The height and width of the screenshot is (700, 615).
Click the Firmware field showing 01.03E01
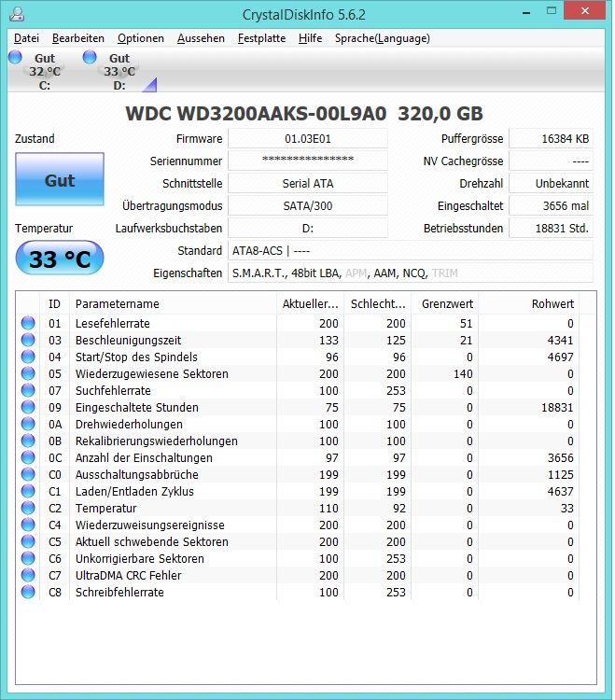tap(308, 138)
